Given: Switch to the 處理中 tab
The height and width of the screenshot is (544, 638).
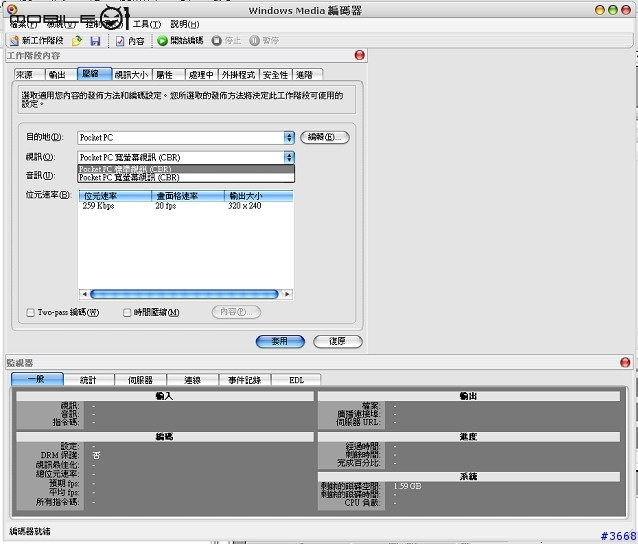Looking at the screenshot, I should [x=202, y=75].
